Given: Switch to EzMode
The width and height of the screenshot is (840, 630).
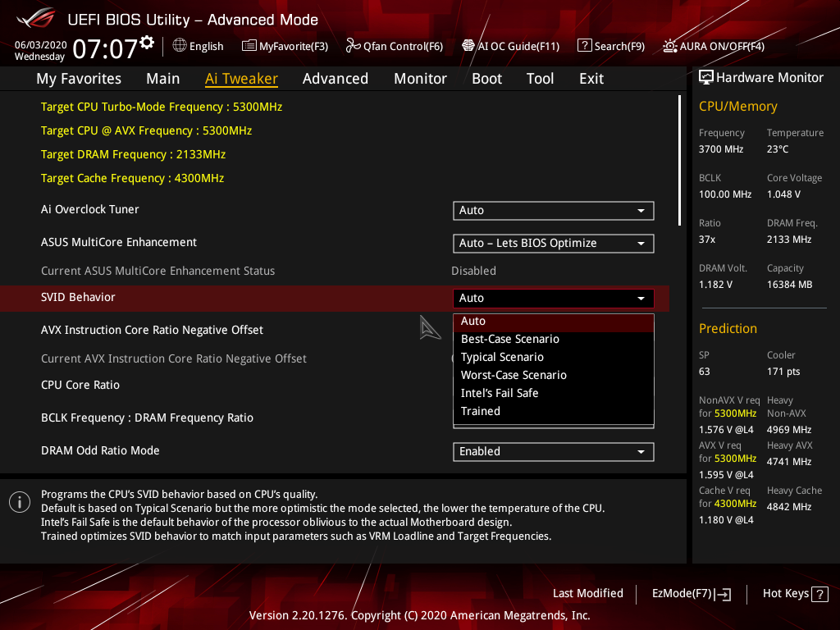Looking at the screenshot, I should point(691,593).
